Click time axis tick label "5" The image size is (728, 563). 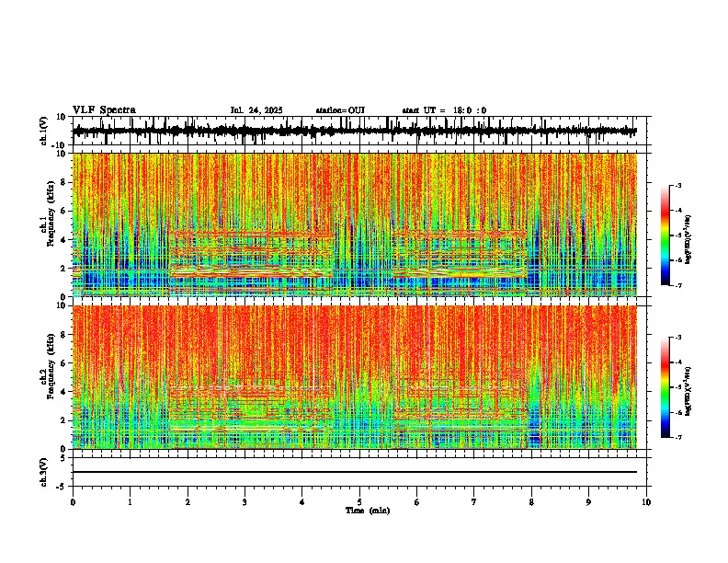tap(359, 502)
